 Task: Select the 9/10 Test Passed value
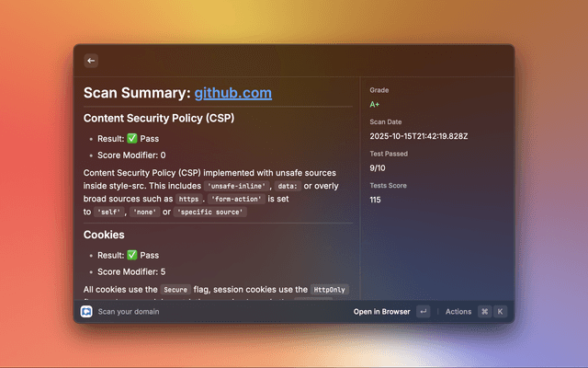pyautogui.click(x=378, y=168)
